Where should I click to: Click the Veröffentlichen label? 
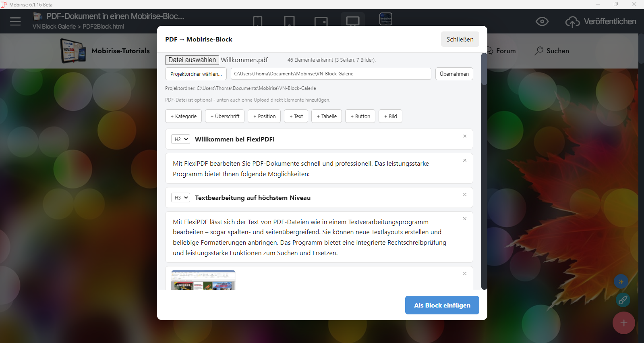(x=610, y=21)
